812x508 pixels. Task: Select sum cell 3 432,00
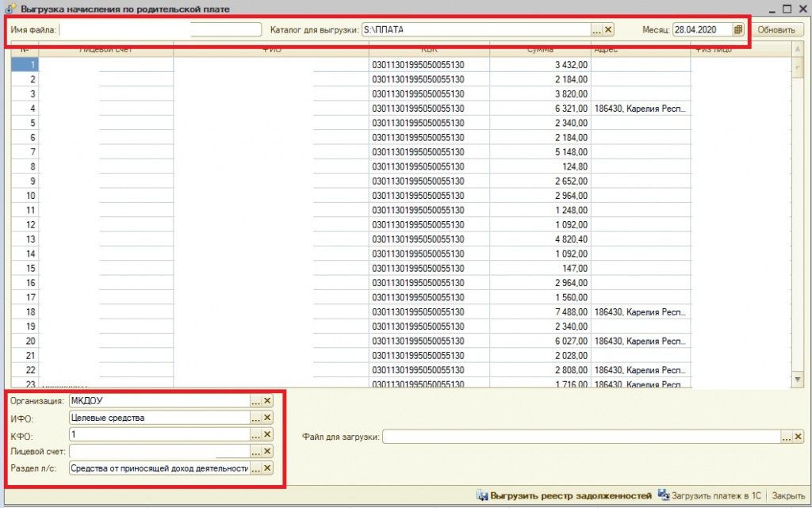tap(540, 65)
